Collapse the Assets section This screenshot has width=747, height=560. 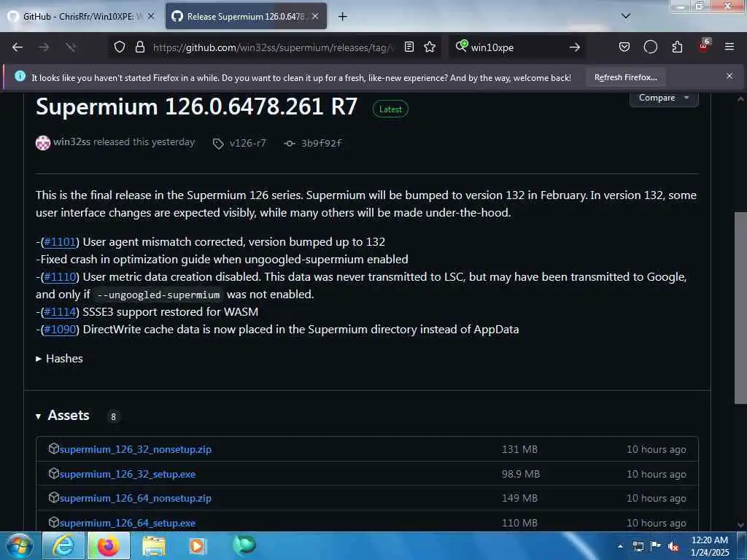(63, 416)
